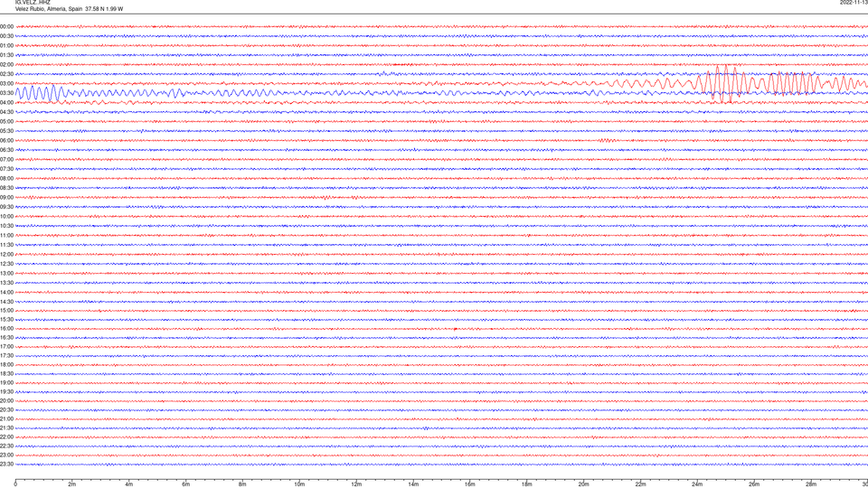Click the 21:00 time label
Image resolution: width=868 pixels, height=488 pixels.
pyautogui.click(x=6, y=418)
